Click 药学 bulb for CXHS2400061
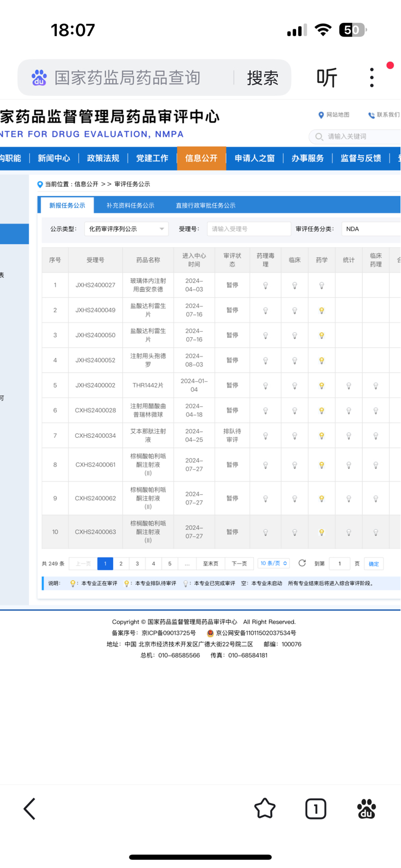This screenshot has height=868, width=401. [322, 465]
